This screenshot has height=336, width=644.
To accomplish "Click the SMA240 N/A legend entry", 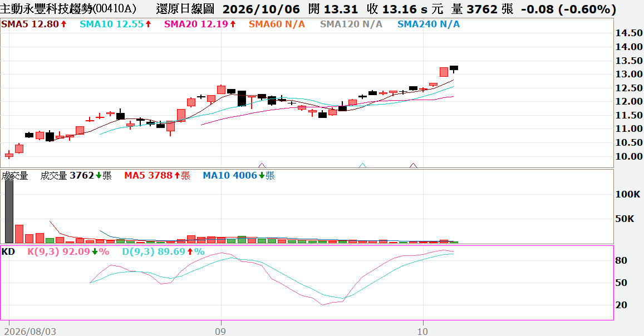I will (429, 24).
